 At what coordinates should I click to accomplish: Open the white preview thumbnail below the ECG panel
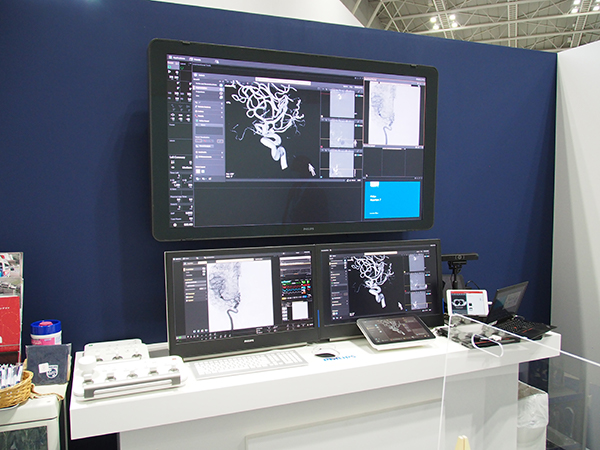(x=299, y=311)
